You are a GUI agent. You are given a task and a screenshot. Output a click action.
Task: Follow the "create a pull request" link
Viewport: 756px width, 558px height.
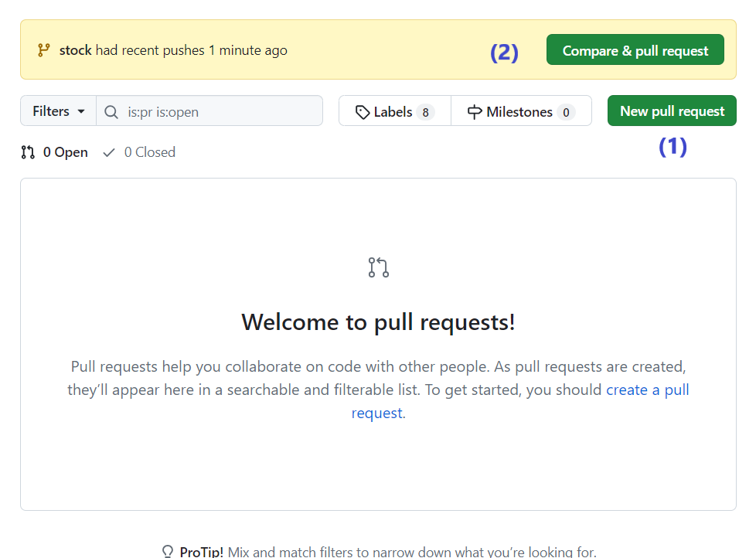pyautogui.click(x=647, y=390)
